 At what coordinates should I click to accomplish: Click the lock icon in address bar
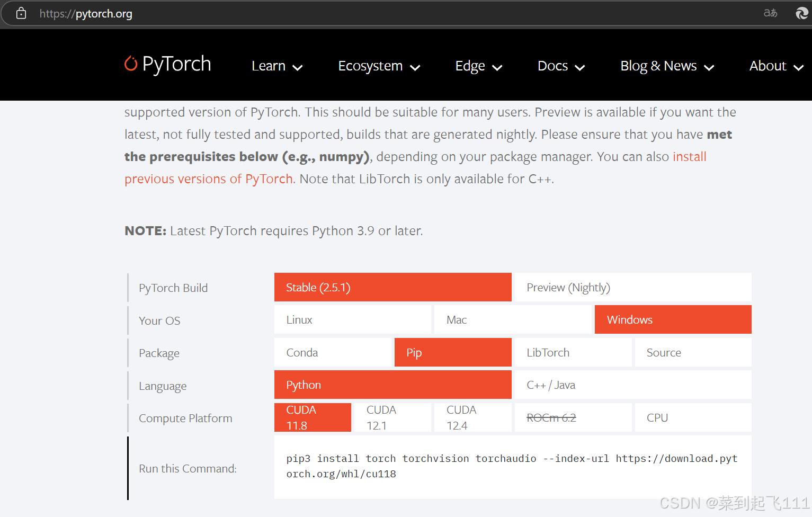point(21,13)
